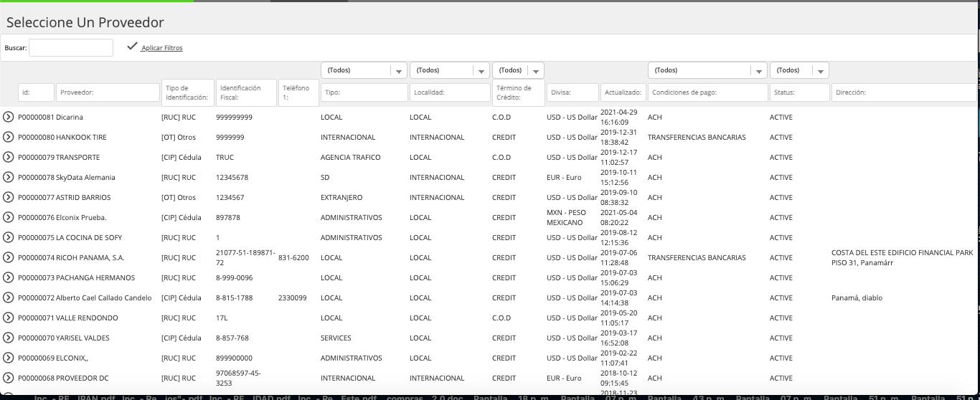The image size is (980, 400).
Task: Select the arrow icon for SkyData Alemania
Action: (8, 177)
